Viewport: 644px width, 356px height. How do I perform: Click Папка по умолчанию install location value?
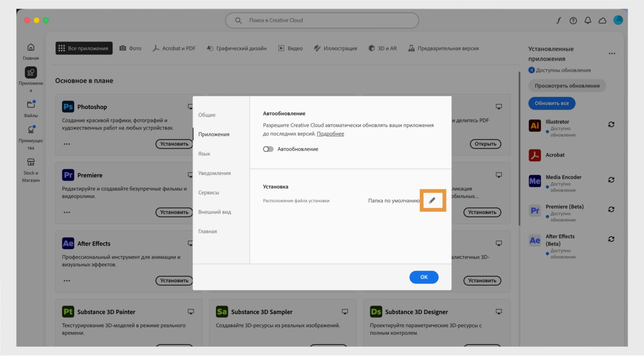394,200
